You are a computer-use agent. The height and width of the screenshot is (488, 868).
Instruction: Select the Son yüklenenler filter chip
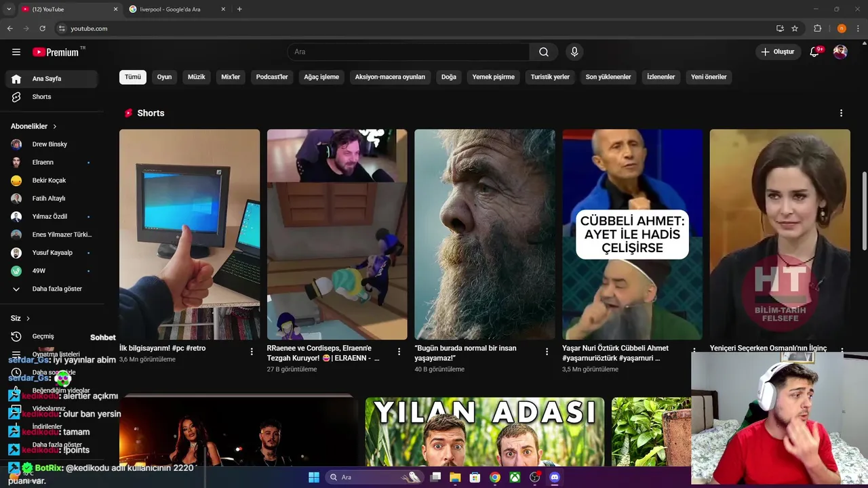pos(608,77)
